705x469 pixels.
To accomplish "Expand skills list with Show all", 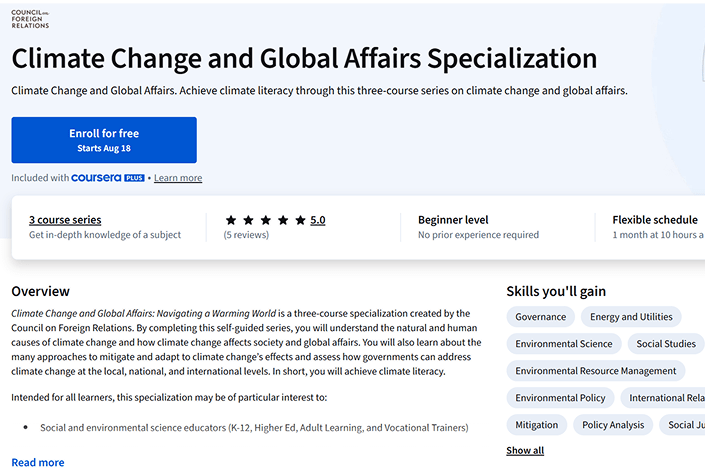I will 525,451.
